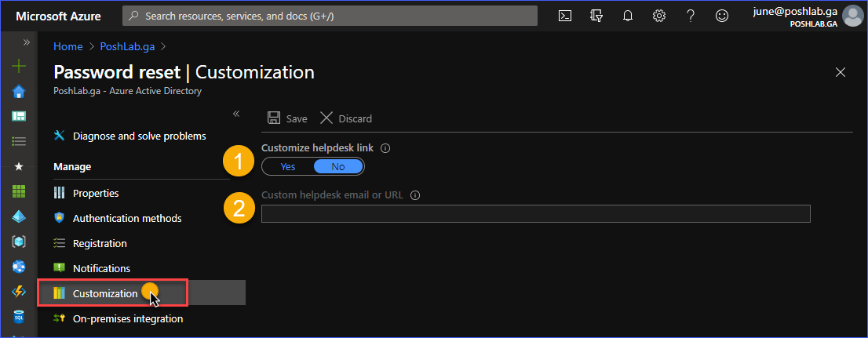Close the Password reset blade
The image size is (868, 338).
point(841,72)
